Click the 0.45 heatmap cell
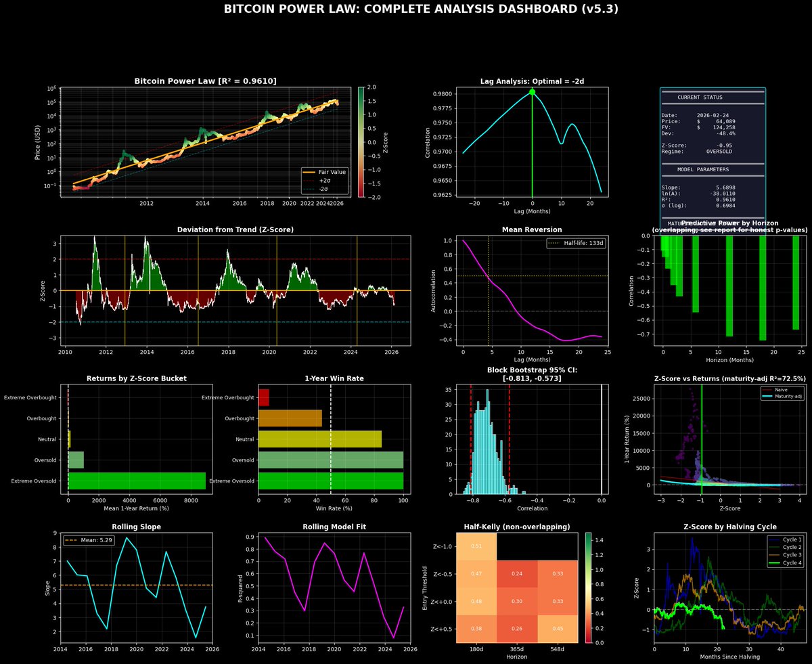This screenshot has width=812, height=664. pyautogui.click(x=557, y=629)
